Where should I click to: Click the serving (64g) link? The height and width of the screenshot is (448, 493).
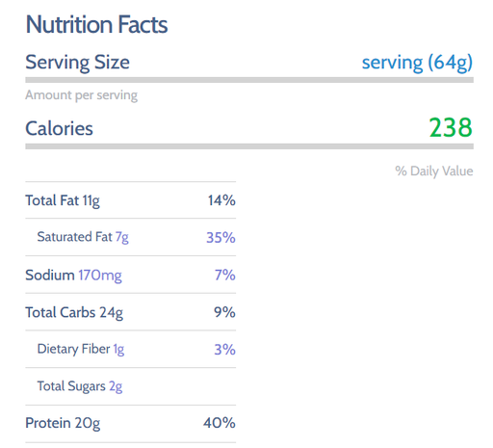pos(417,63)
